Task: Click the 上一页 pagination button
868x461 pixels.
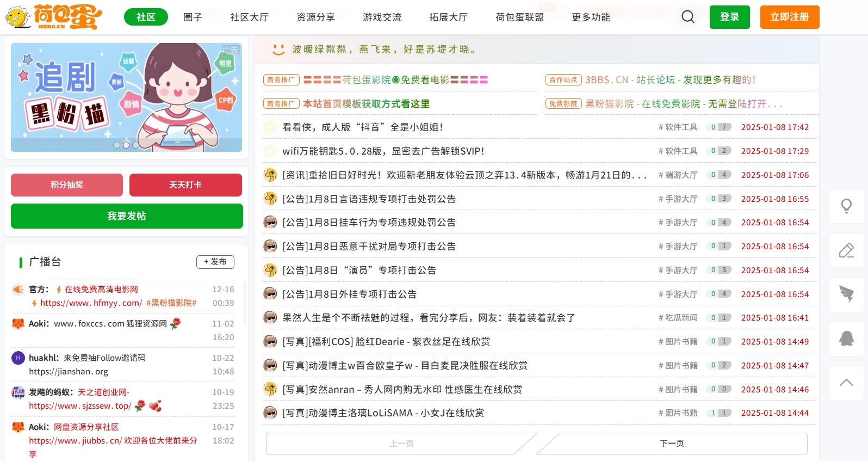Action: click(x=401, y=444)
